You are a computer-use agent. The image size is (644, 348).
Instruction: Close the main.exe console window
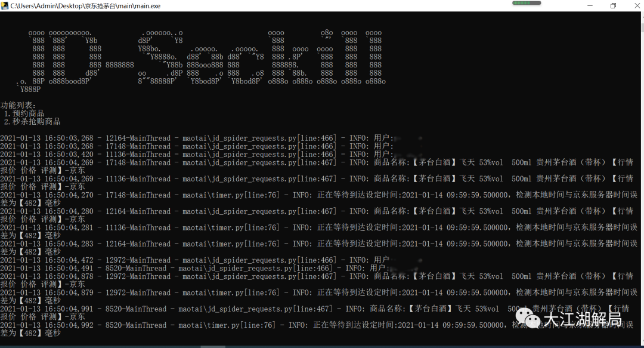(636, 6)
